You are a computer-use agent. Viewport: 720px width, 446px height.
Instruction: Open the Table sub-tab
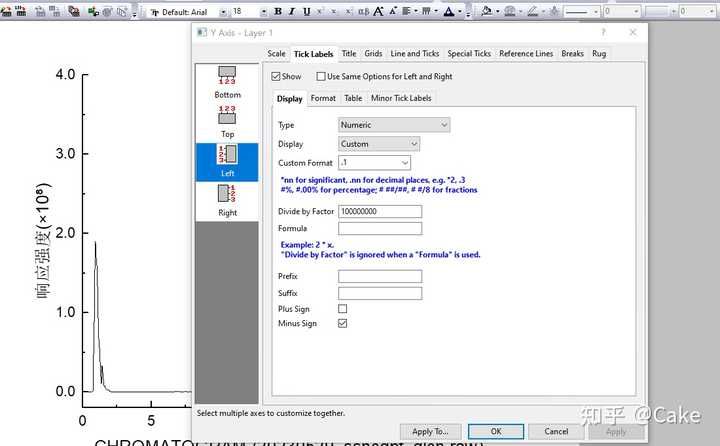(x=353, y=98)
